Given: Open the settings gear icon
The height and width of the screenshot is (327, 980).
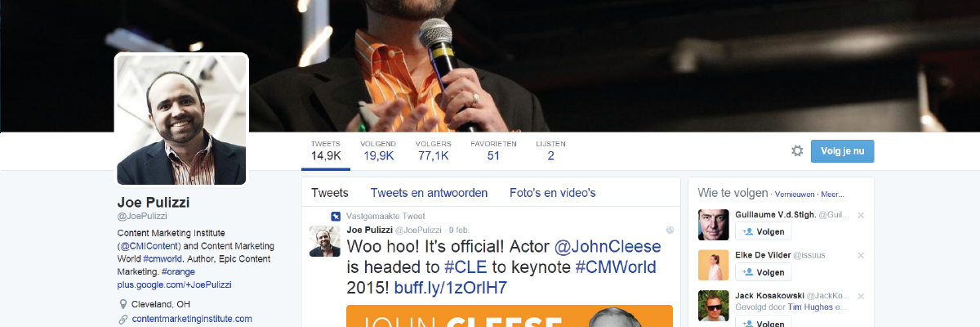Looking at the screenshot, I should (797, 151).
